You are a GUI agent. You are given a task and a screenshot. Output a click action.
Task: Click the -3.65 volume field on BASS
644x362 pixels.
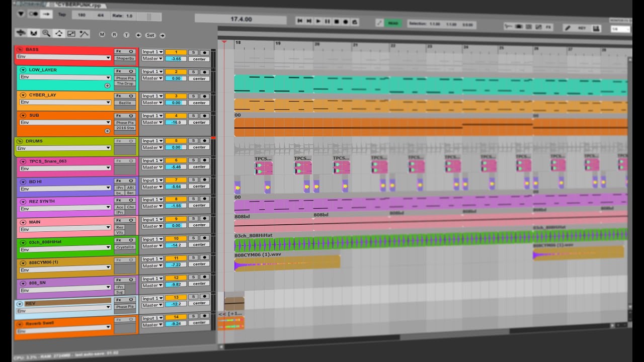click(x=176, y=59)
